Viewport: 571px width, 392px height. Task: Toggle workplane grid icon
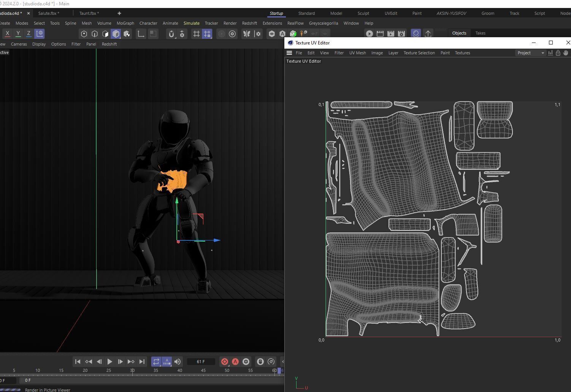point(196,34)
